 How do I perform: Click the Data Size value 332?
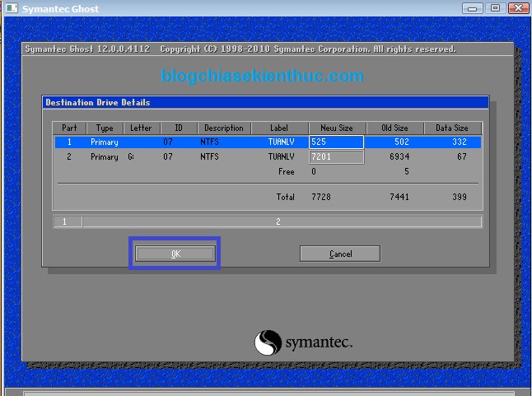click(460, 142)
